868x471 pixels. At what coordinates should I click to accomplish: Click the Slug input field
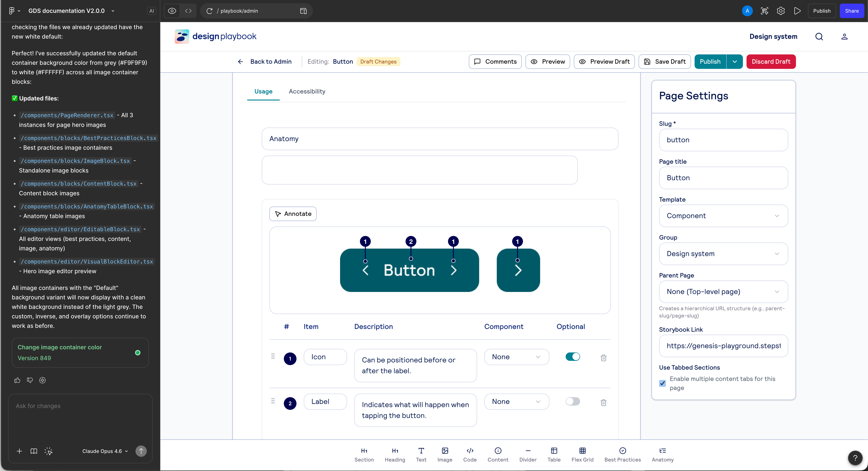pos(723,140)
